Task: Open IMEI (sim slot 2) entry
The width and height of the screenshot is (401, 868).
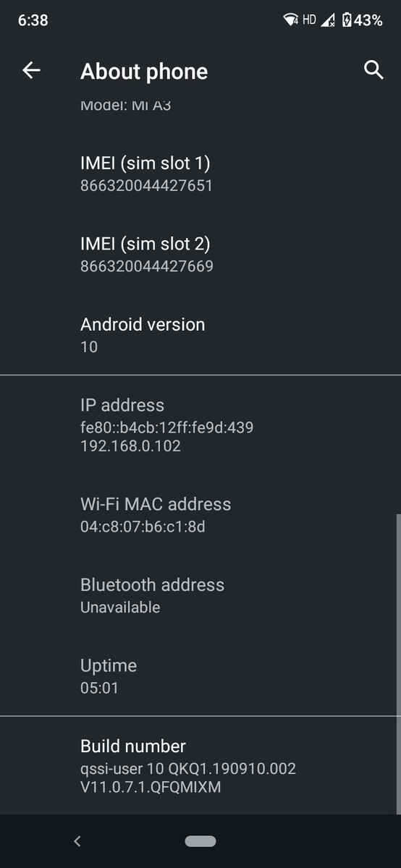Action: pyautogui.click(x=200, y=255)
